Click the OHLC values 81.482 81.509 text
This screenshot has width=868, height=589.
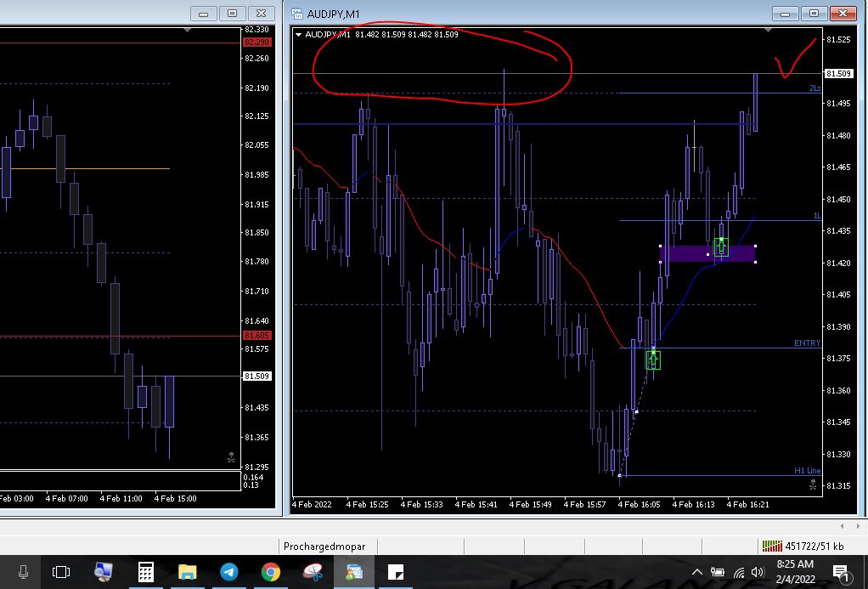click(406, 34)
